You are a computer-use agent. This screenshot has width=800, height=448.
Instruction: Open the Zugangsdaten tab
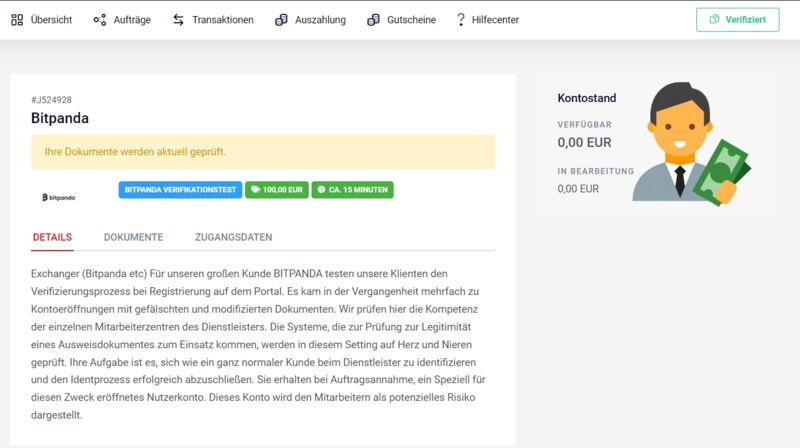coord(234,237)
